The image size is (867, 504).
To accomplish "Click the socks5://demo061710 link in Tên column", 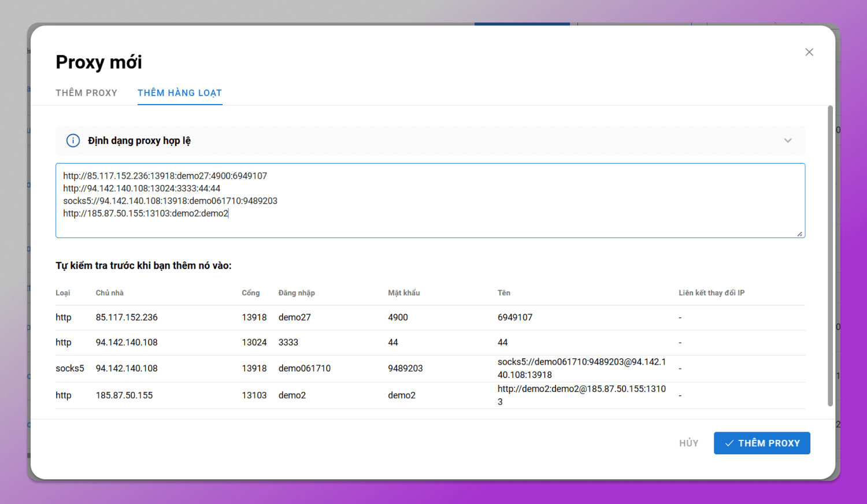I will click(581, 368).
